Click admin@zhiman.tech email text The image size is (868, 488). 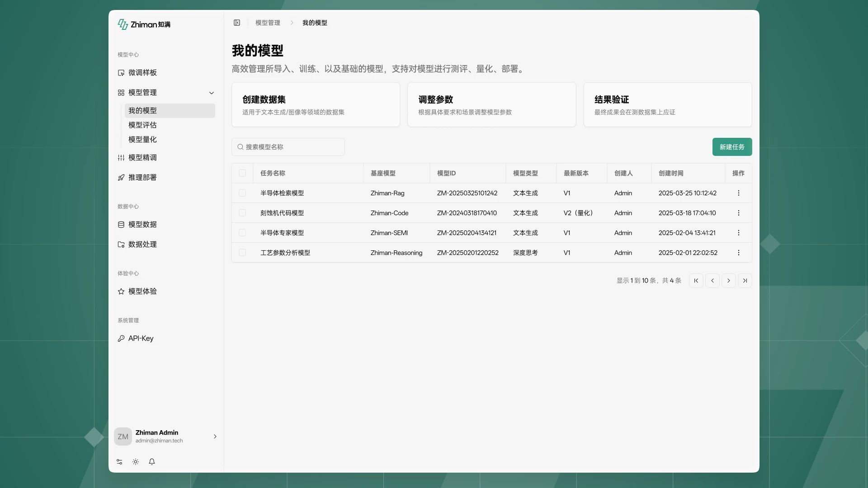(159, 441)
